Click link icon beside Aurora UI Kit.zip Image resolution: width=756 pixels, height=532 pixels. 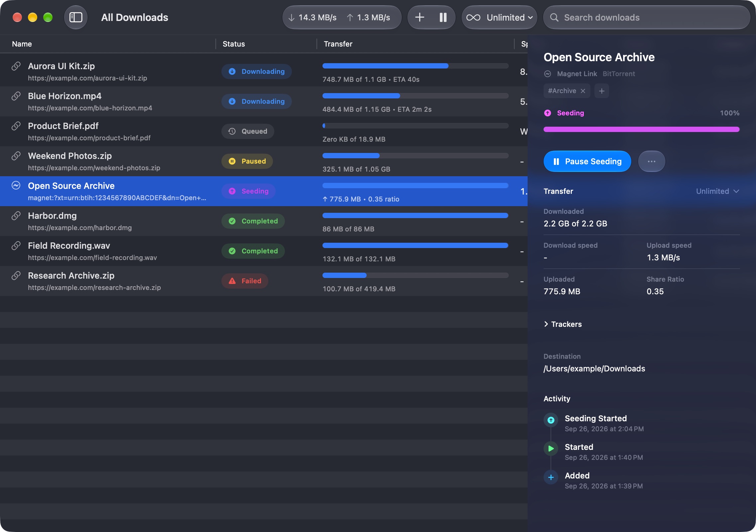click(16, 66)
